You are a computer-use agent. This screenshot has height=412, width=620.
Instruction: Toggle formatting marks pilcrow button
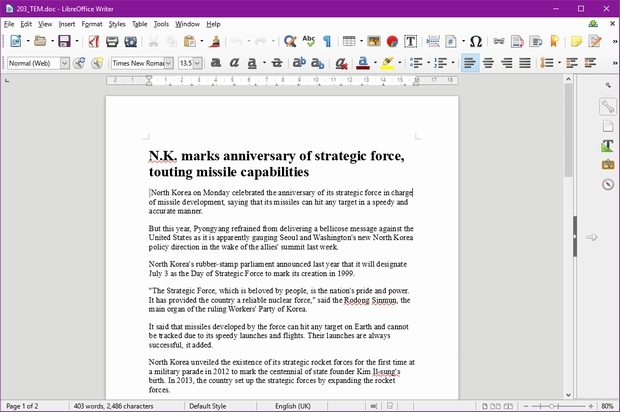point(326,41)
